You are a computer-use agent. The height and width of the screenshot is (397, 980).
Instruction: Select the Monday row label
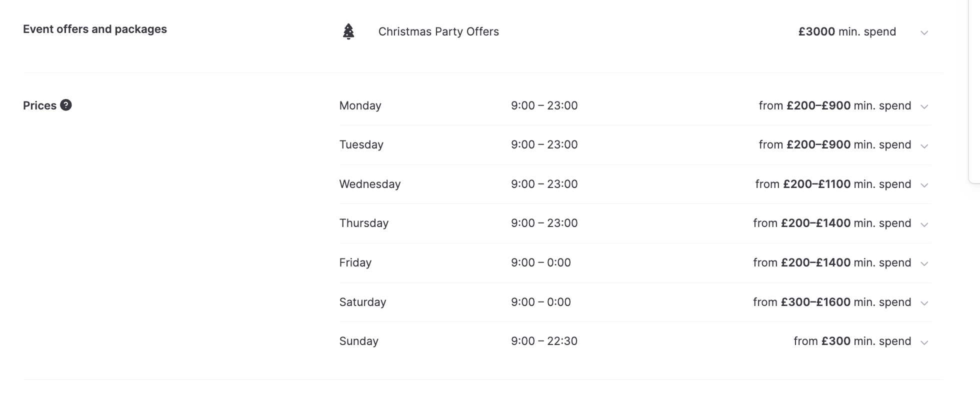point(360,105)
